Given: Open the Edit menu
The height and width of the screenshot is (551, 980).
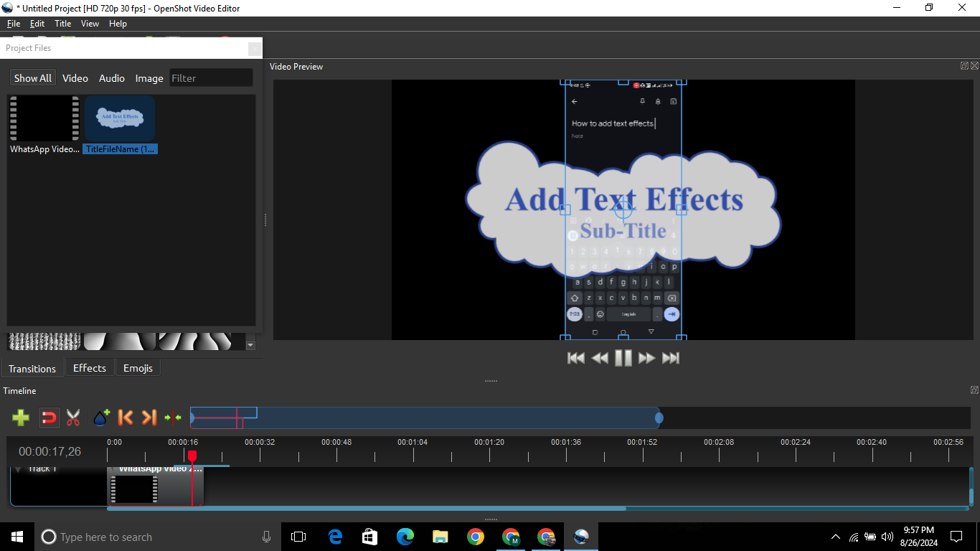Looking at the screenshot, I should click(x=37, y=24).
